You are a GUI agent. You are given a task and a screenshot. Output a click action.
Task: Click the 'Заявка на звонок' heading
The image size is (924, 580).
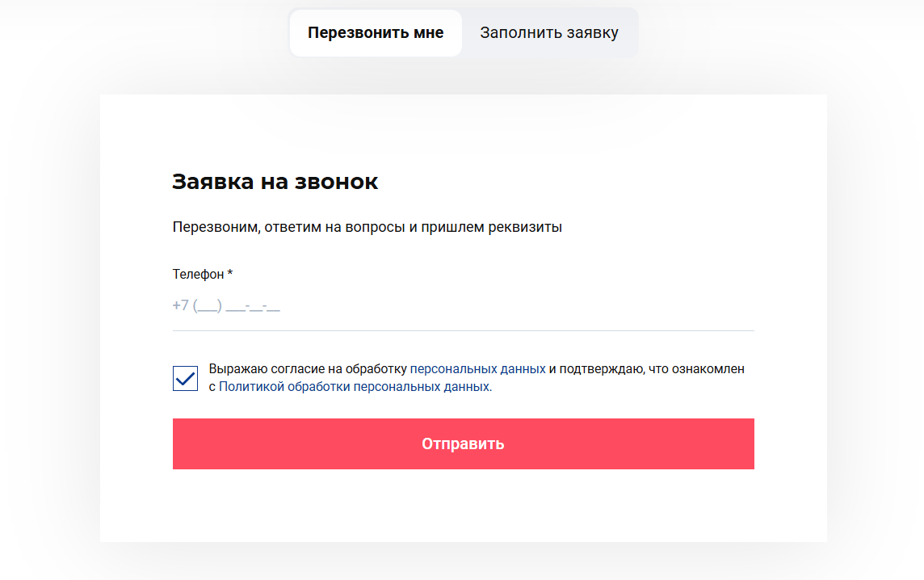pos(275,182)
